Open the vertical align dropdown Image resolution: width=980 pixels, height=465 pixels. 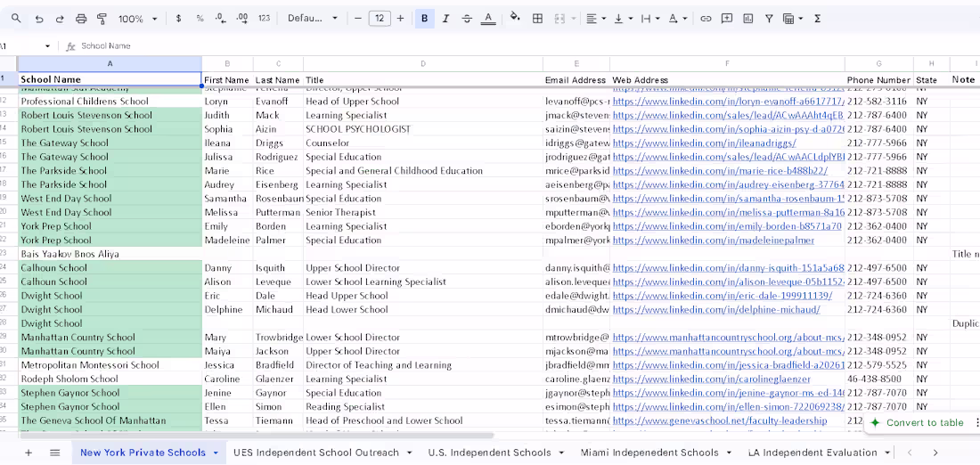pyautogui.click(x=624, y=19)
